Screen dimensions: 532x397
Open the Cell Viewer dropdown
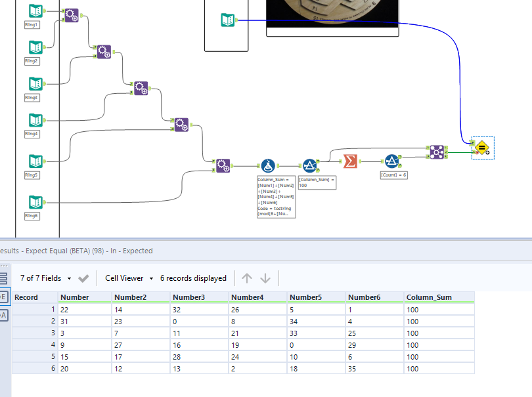tap(129, 278)
